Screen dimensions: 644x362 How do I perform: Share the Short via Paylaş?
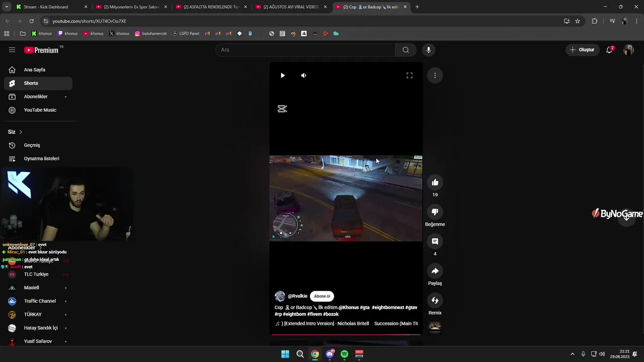435,271
